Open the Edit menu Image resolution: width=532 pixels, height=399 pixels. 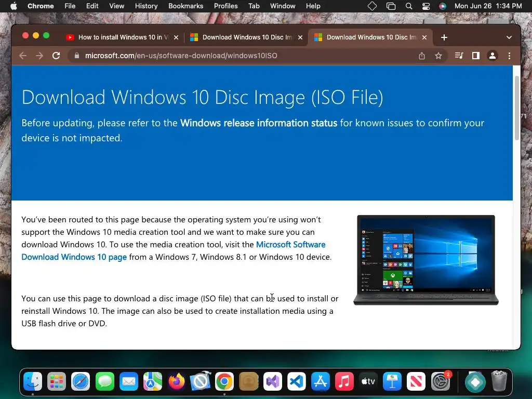pyautogui.click(x=92, y=6)
